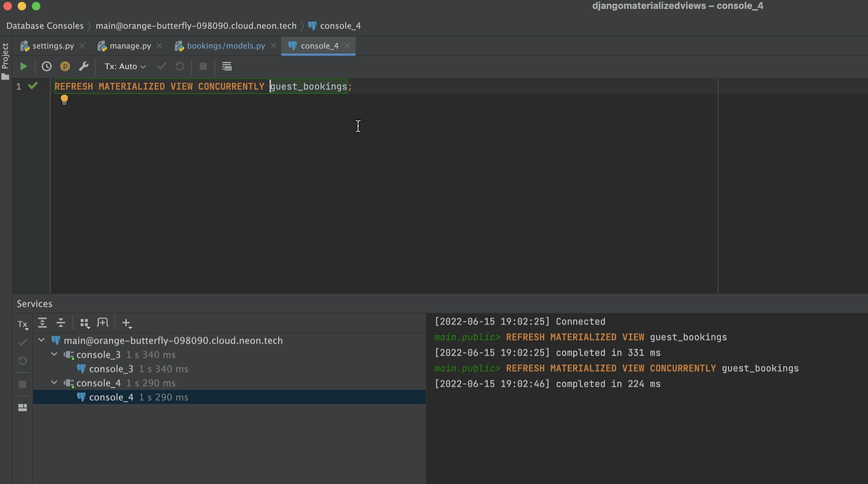The height and width of the screenshot is (484, 868).
Task: Switch to the manage.py tab
Action: (130, 46)
